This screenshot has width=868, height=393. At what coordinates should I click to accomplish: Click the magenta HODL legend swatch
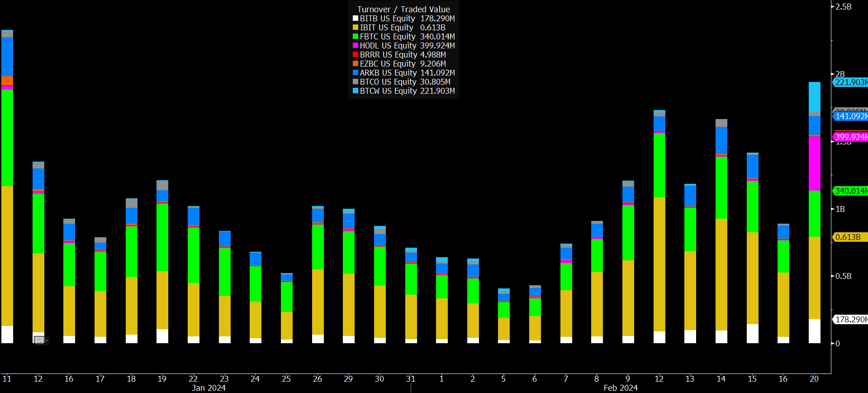356,46
